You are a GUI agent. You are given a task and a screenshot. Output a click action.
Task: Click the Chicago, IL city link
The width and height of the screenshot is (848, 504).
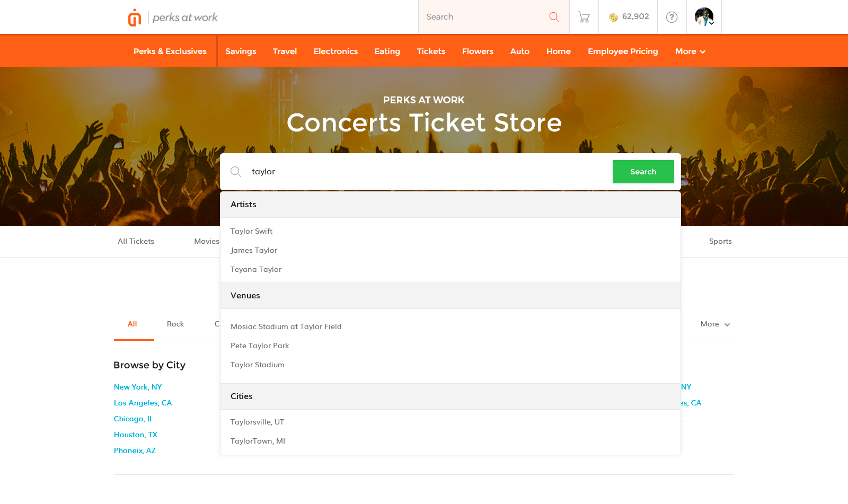(134, 419)
